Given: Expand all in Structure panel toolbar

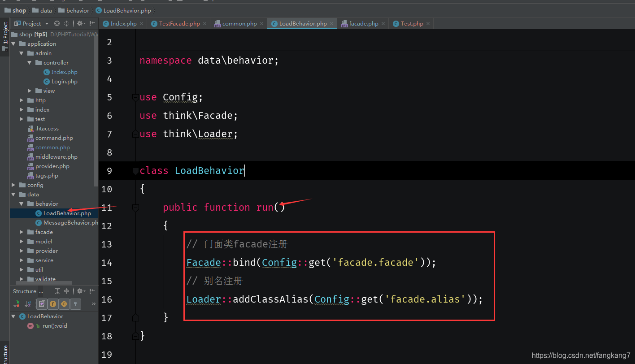Looking at the screenshot, I should (57, 291).
